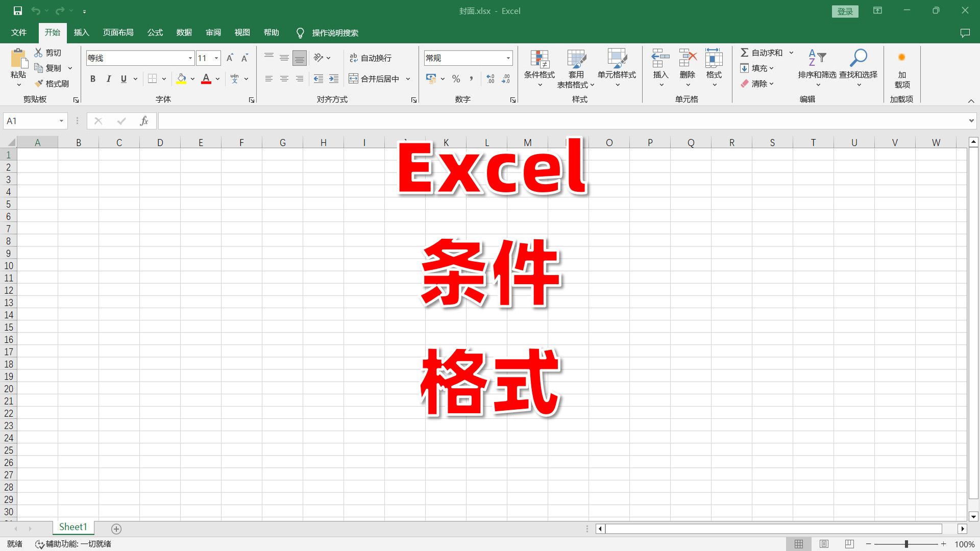Viewport: 980px width, 551px height.
Task: Toggle Bold formatting
Action: pyautogui.click(x=93, y=79)
